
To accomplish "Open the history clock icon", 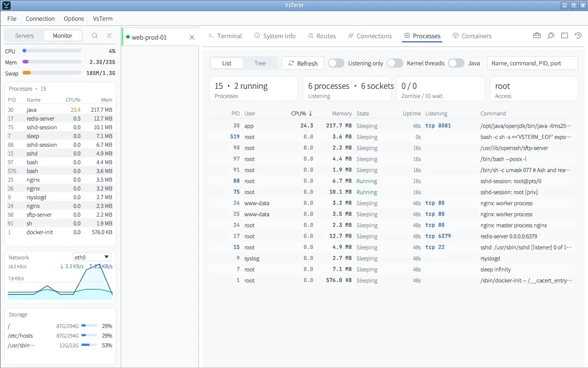I will 578,35.
